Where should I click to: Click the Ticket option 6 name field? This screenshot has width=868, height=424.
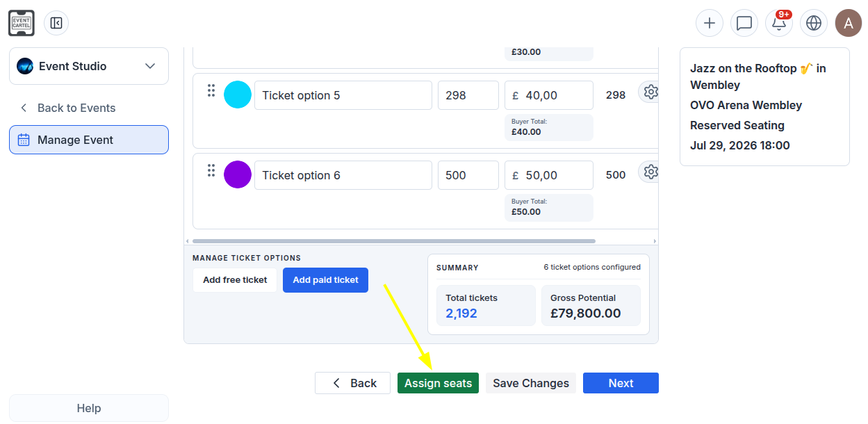click(343, 175)
